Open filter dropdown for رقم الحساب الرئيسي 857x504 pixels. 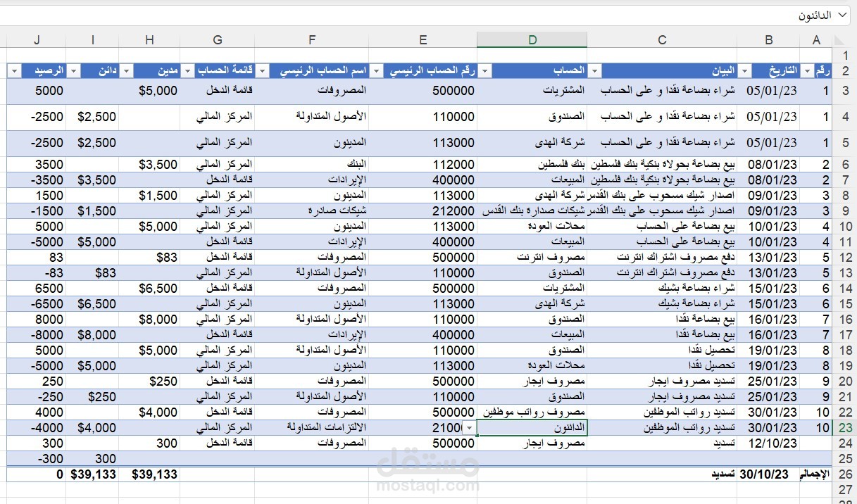(377, 71)
